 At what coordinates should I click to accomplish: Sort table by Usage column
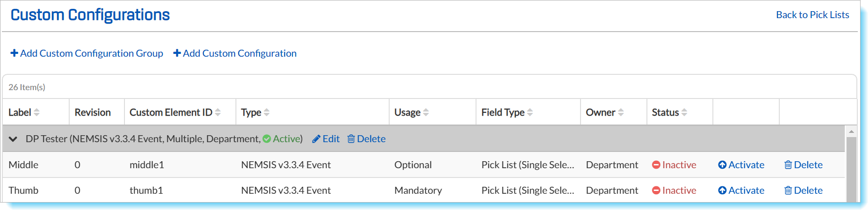click(x=426, y=112)
